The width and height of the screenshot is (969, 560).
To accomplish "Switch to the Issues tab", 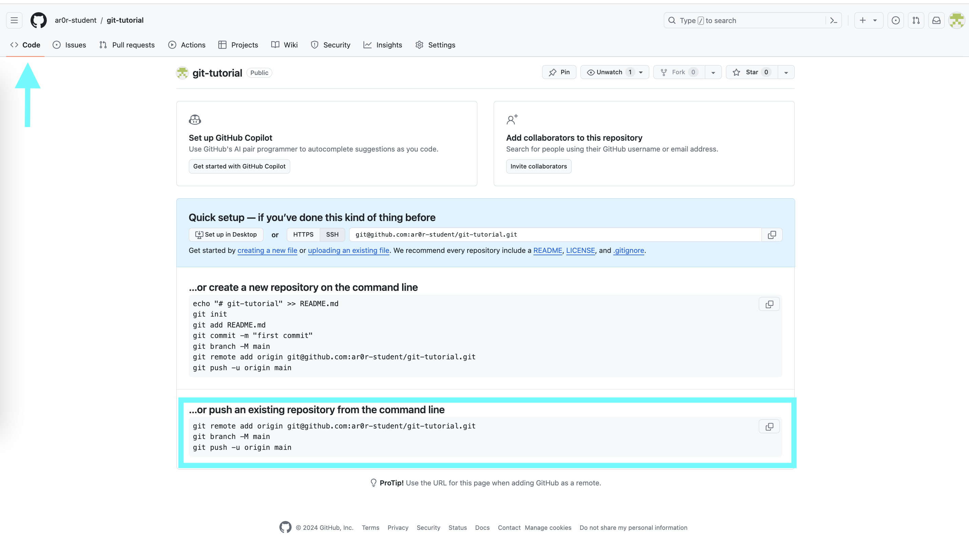I will (69, 45).
